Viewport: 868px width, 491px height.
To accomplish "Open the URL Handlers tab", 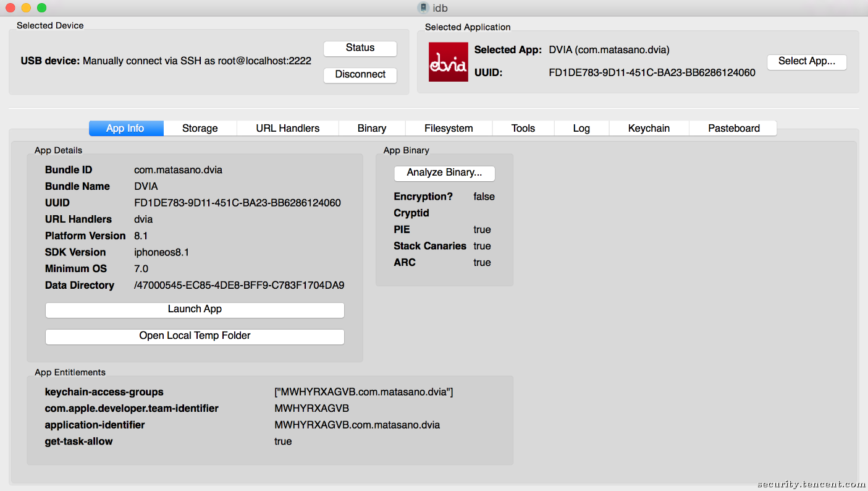I will point(288,128).
